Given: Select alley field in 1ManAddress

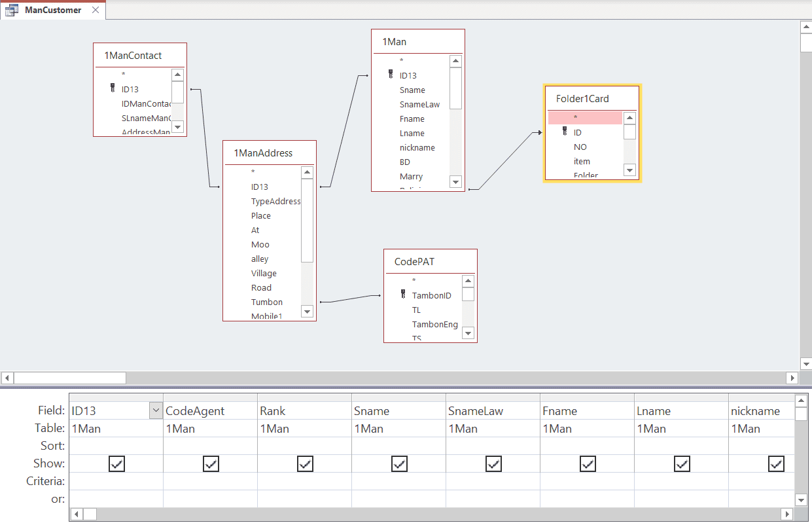Looking at the screenshot, I should (x=260, y=259).
